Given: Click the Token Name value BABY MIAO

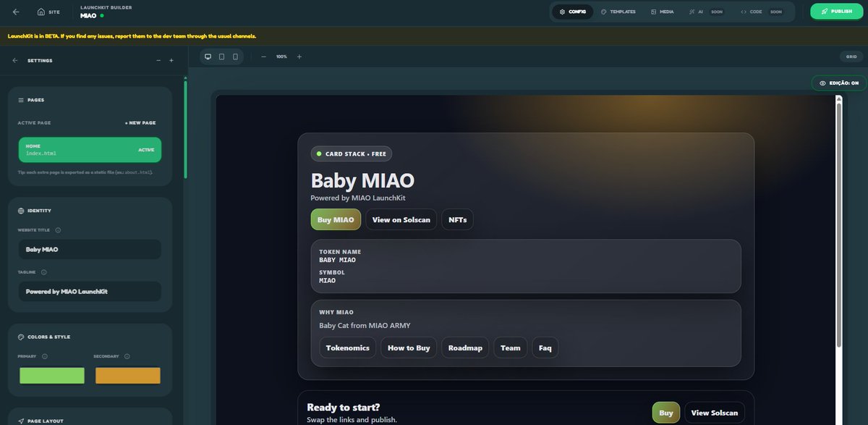Looking at the screenshot, I should point(338,260).
